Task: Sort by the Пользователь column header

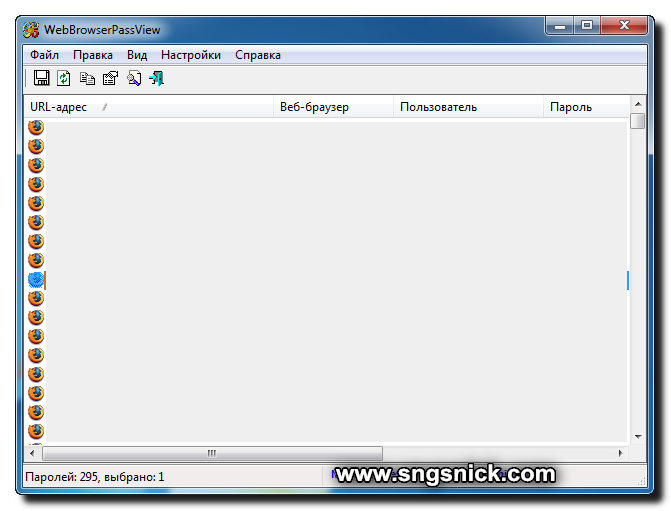Action: point(468,107)
